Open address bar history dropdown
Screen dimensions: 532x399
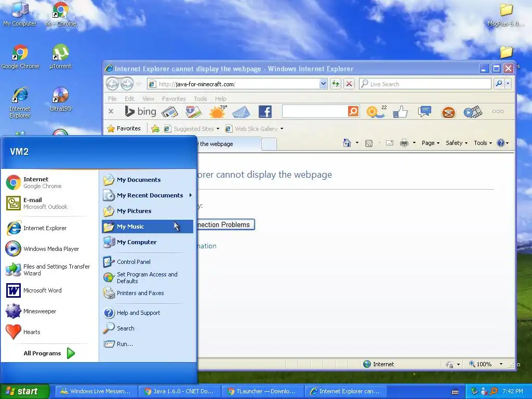pos(323,84)
